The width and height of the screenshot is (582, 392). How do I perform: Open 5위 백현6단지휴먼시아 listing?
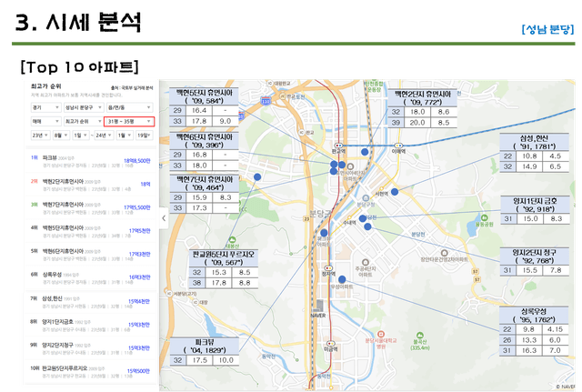91,255
